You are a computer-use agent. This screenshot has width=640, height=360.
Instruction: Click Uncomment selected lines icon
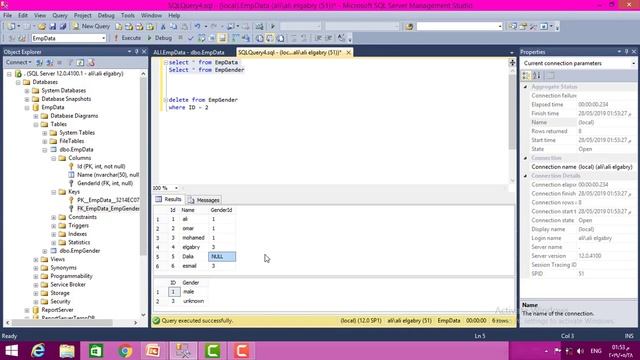coord(304,38)
